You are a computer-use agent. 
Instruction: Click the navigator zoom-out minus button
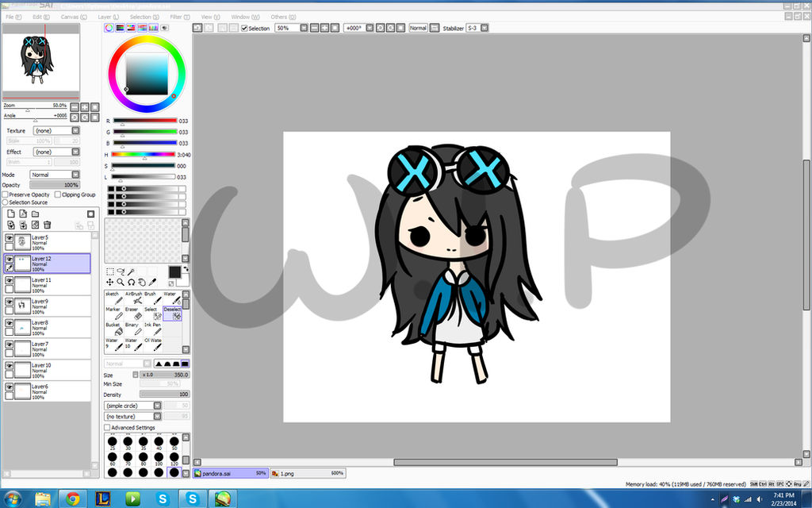75,107
